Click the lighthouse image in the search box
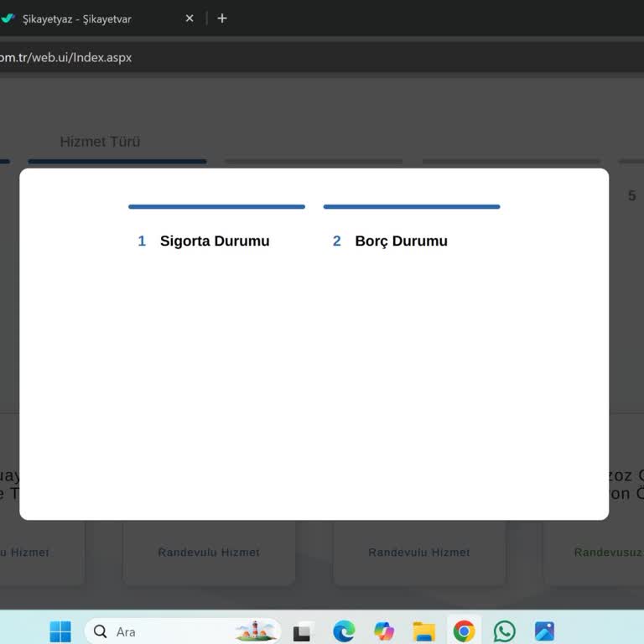 coord(257,631)
